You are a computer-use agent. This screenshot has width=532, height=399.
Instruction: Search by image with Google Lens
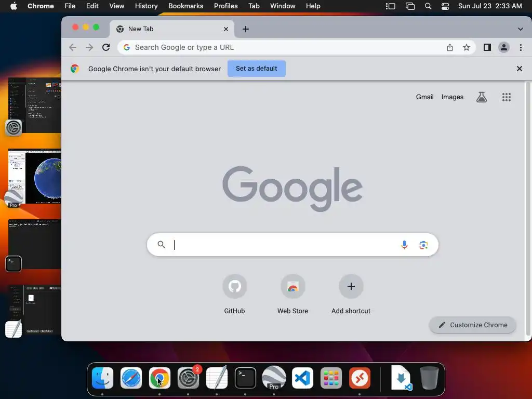423,245
